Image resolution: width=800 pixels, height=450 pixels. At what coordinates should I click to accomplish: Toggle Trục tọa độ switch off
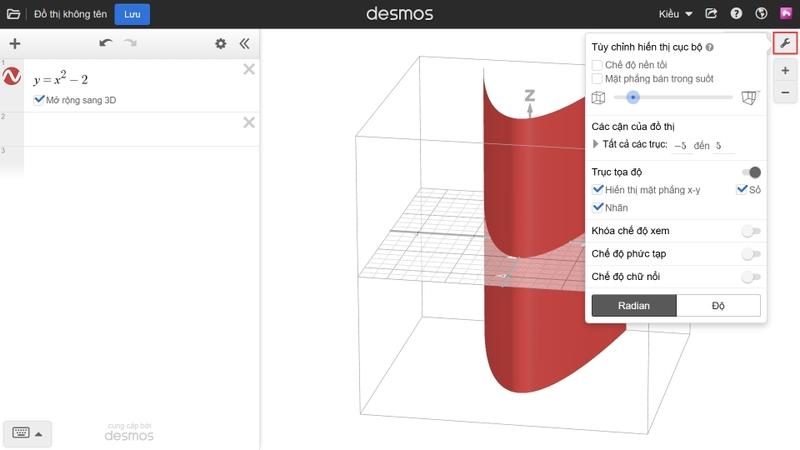pyautogui.click(x=752, y=172)
